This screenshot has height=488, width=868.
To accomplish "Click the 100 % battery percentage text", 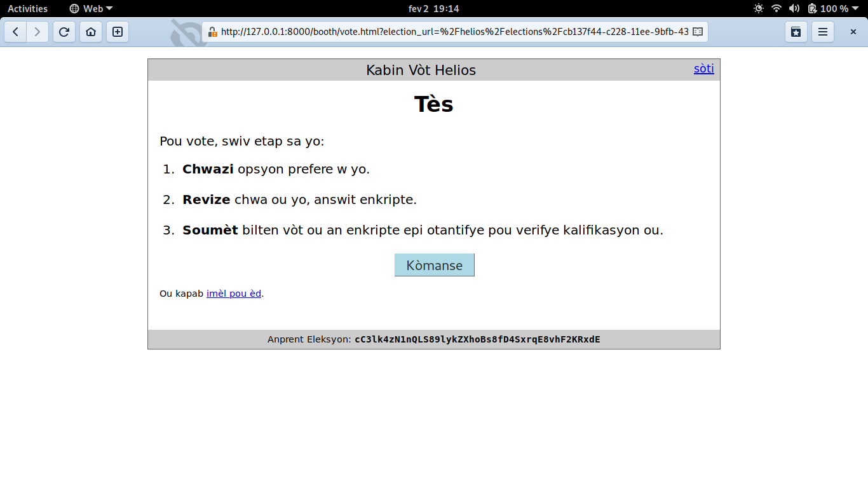I will click(834, 8).
